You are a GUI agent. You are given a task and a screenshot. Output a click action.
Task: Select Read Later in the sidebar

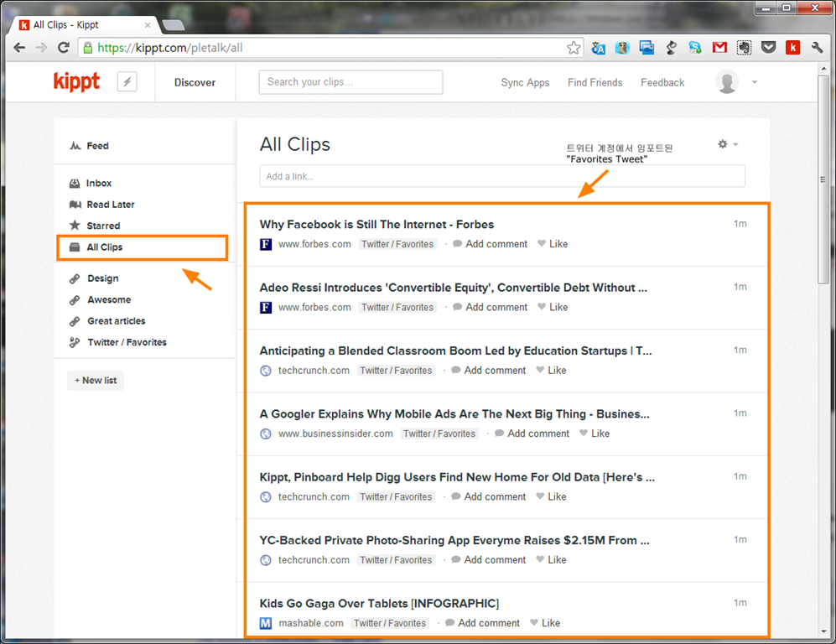coord(110,205)
